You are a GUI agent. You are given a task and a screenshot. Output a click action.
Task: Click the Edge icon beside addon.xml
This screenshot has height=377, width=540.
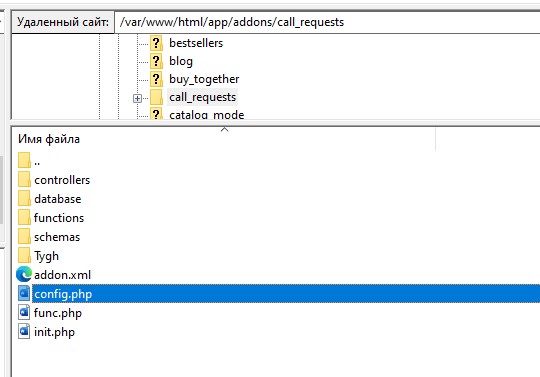24,274
